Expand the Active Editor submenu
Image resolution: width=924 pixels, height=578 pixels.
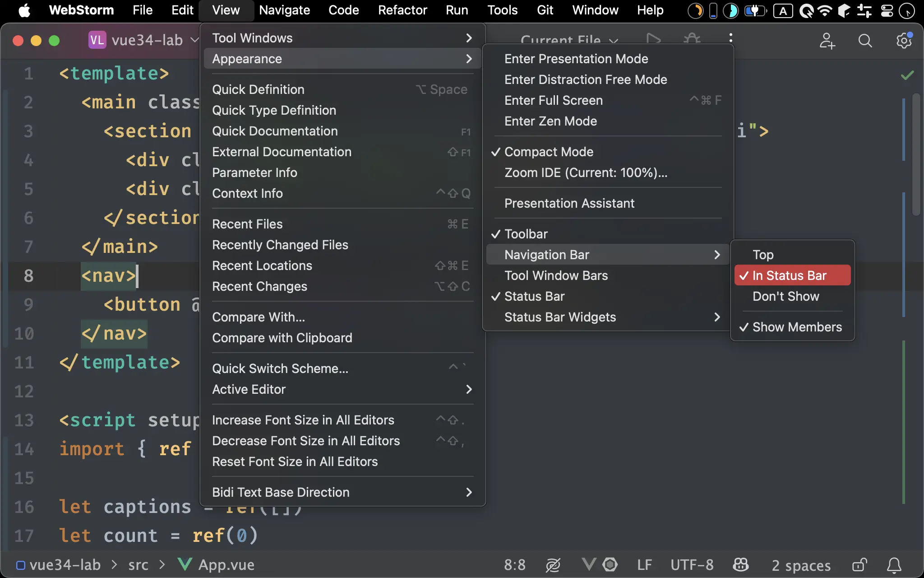(x=342, y=389)
